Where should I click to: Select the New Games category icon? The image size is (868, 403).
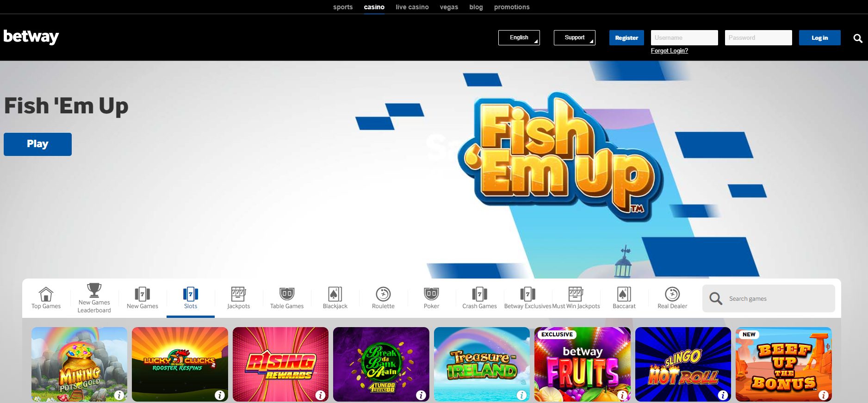click(142, 294)
